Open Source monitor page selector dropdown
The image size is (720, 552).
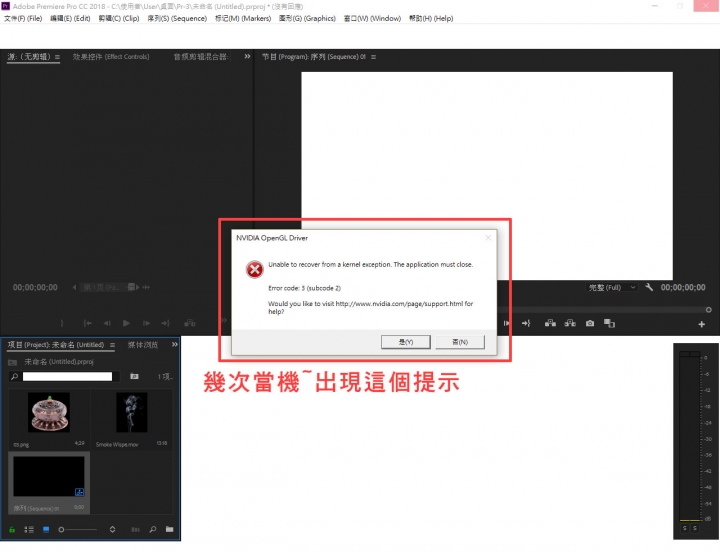[108, 287]
